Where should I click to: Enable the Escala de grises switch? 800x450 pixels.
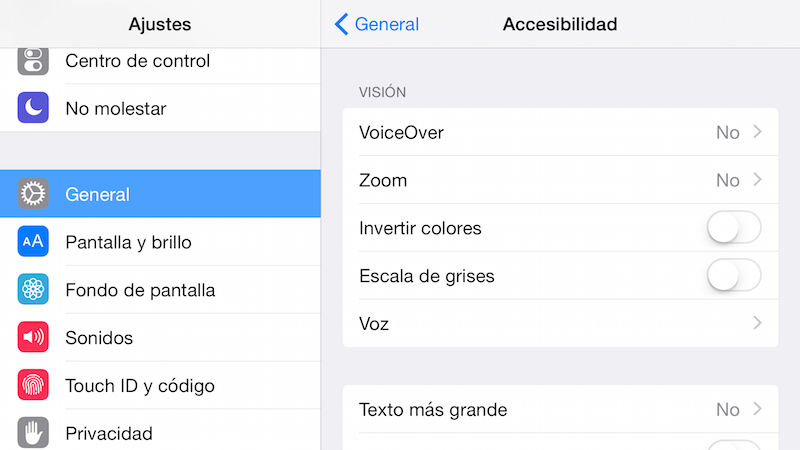734,276
